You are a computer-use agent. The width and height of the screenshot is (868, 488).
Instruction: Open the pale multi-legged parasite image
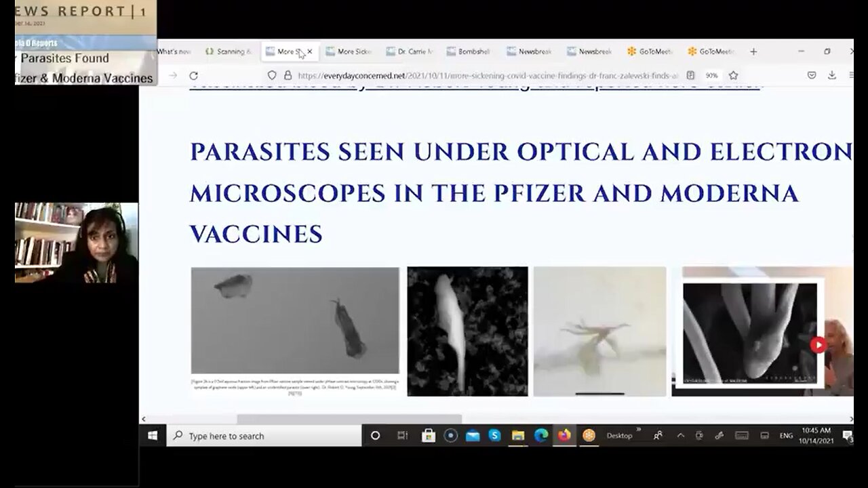coord(600,331)
